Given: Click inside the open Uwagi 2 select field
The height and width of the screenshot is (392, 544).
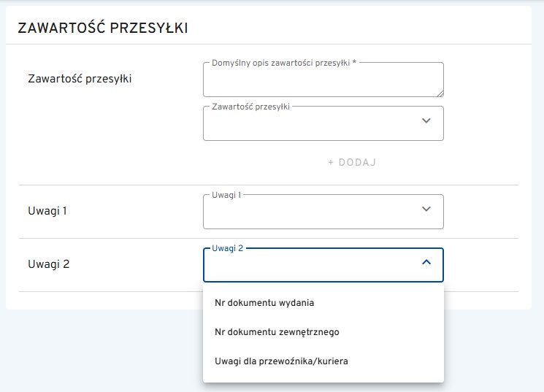Looking at the screenshot, I should tap(307, 266).
